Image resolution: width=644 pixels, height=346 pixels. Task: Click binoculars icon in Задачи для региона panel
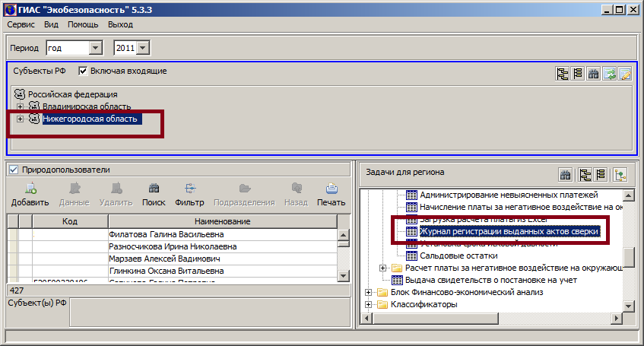pos(566,175)
